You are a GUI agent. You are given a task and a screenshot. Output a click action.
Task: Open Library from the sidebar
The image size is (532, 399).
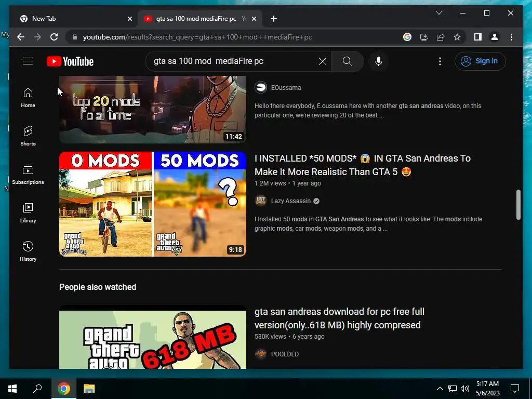[28, 212]
